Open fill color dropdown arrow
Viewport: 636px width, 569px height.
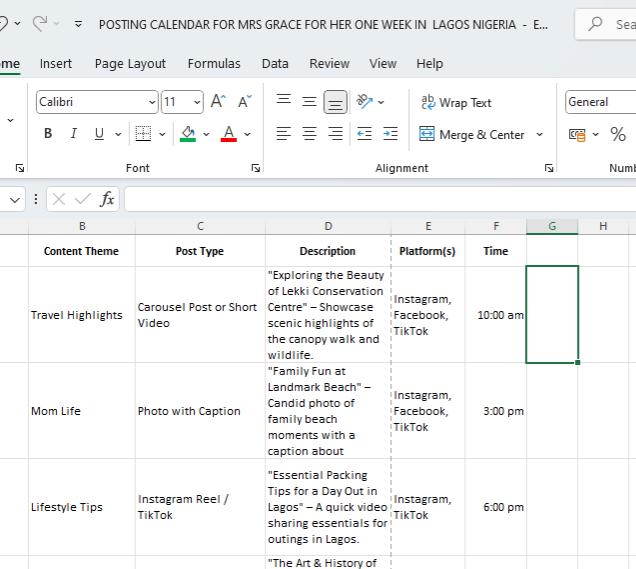pyautogui.click(x=206, y=134)
